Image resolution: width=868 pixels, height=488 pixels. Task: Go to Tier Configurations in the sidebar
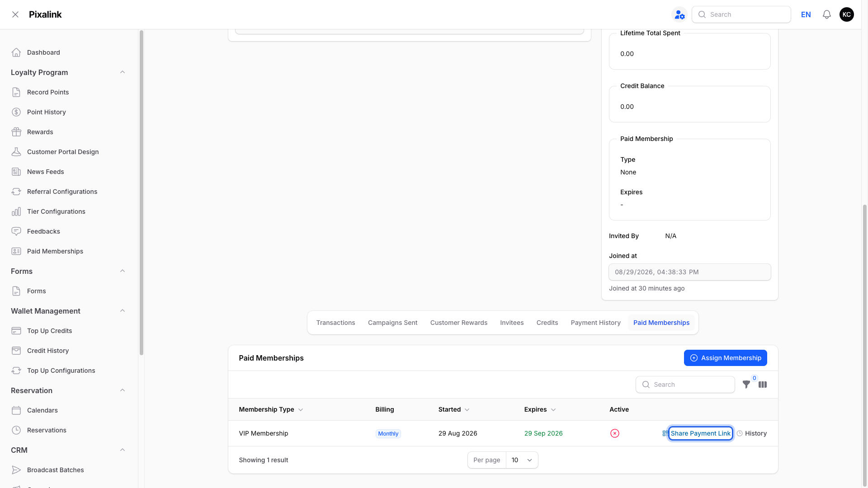56,211
